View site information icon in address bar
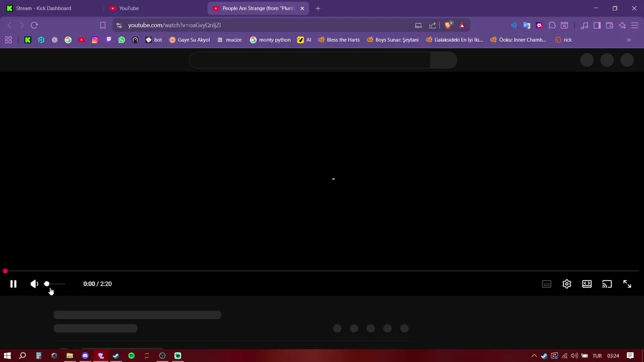The image size is (644, 362). point(119,25)
